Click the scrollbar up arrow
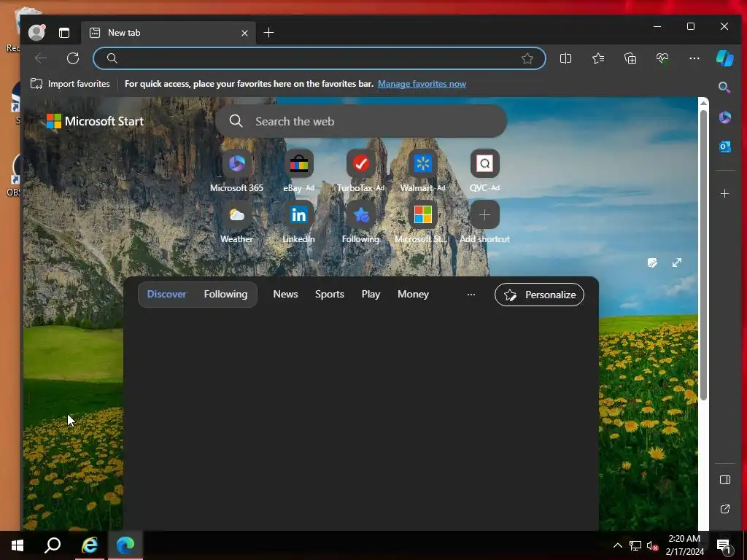This screenshot has height=560, width=747. pyautogui.click(x=703, y=102)
